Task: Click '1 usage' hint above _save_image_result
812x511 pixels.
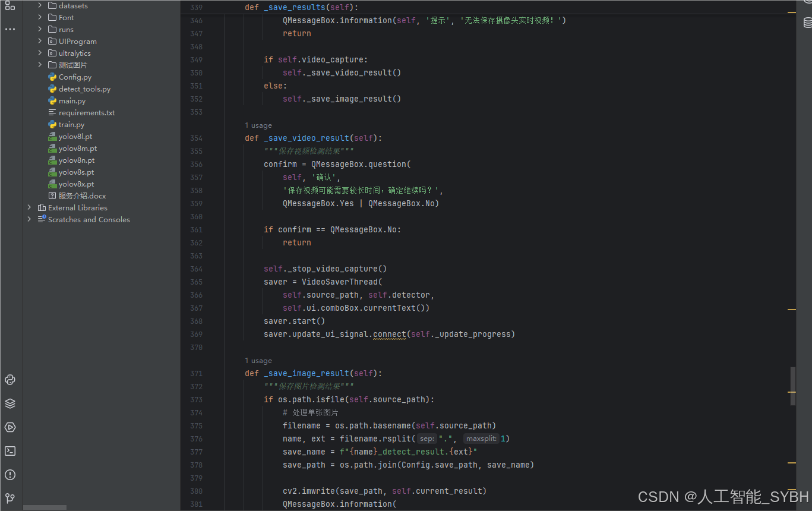Action: 258,361
